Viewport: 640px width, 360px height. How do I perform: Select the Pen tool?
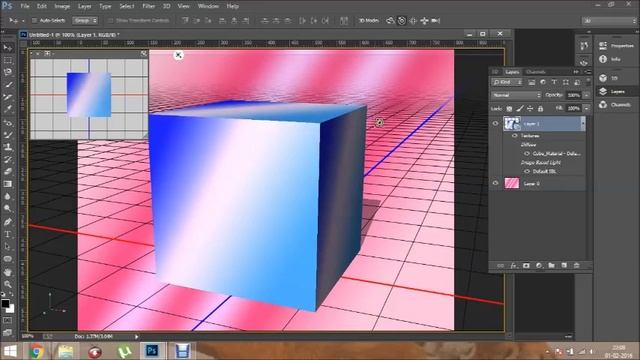point(7,222)
